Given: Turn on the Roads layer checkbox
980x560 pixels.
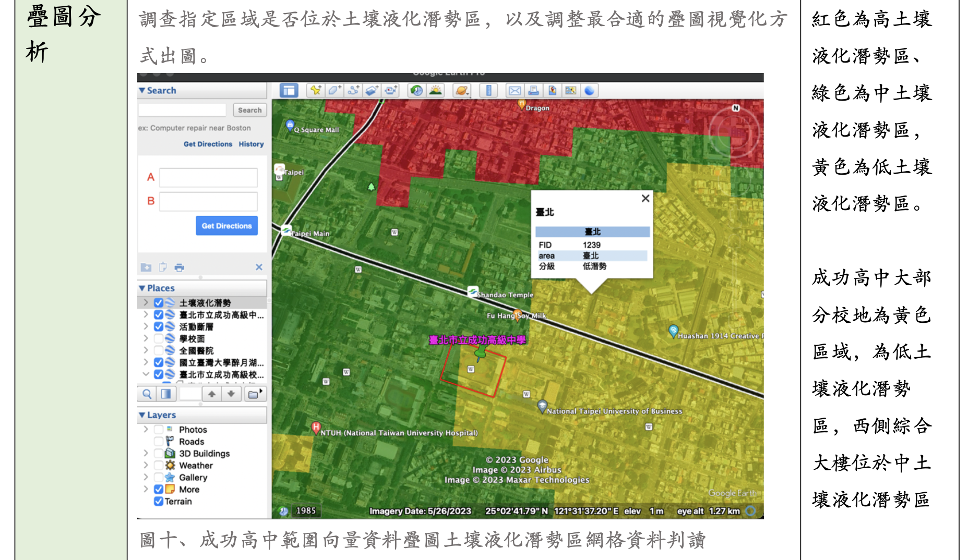Looking at the screenshot, I should pyautogui.click(x=159, y=442).
